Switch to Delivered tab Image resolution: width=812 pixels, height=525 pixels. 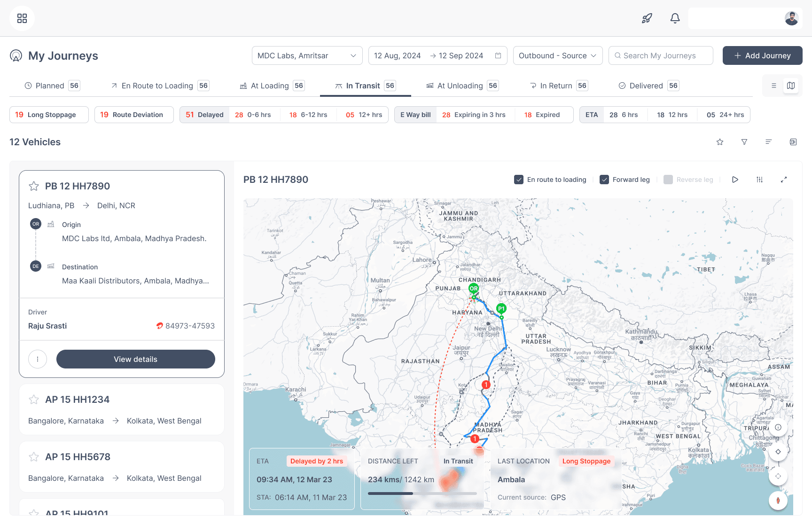pyautogui.click(x=648, y=86)
